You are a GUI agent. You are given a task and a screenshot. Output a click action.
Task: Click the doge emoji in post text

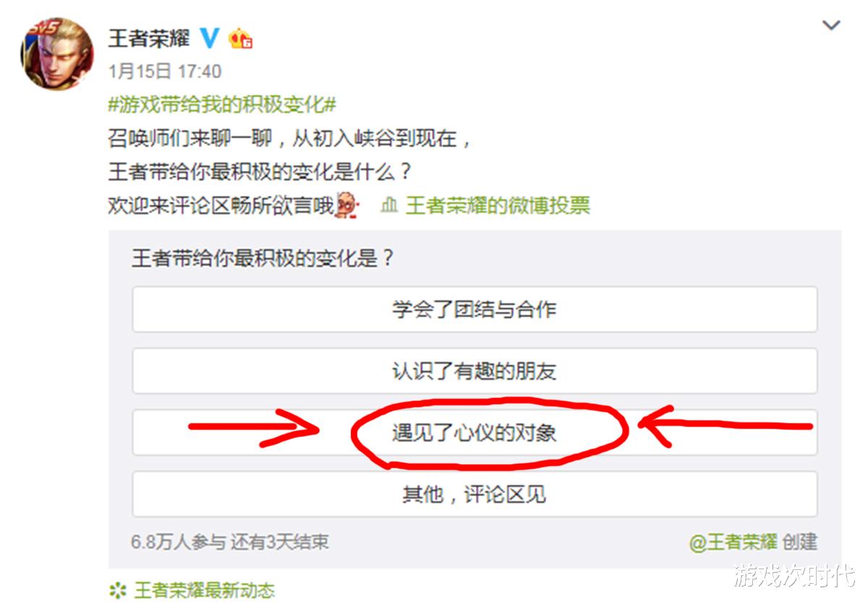pyautogui.click(x=348, y=205)
